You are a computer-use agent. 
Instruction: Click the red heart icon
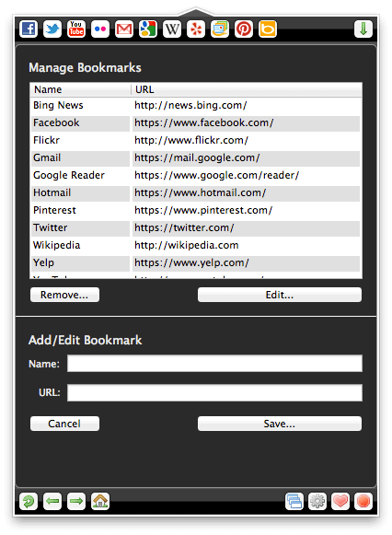[340, 501]
